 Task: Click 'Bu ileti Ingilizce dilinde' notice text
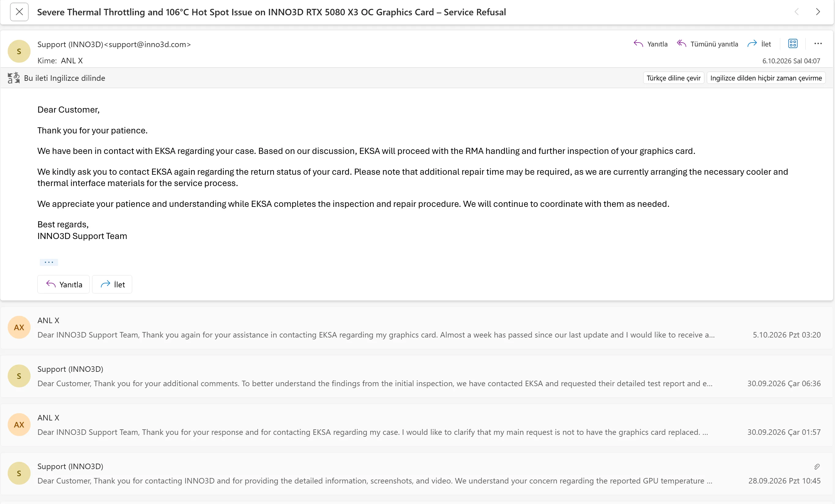[x=64, y=78]
